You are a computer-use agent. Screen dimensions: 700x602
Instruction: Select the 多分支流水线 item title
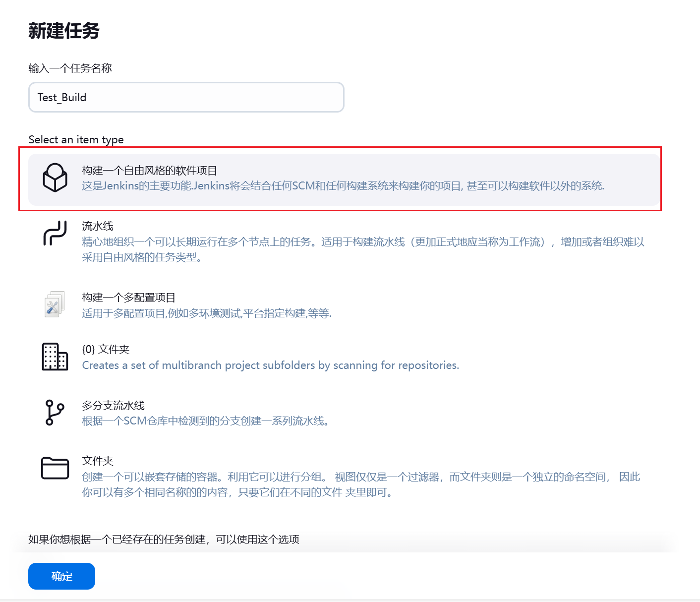pyautogui.click(x=114, y=406)
